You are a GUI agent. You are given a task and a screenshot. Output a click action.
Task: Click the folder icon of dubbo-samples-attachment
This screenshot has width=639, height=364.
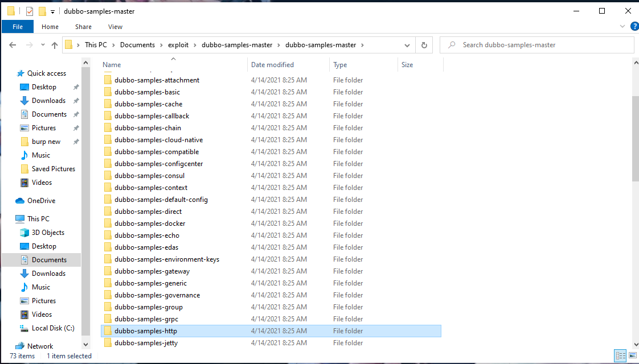click(x=108, y=80)
